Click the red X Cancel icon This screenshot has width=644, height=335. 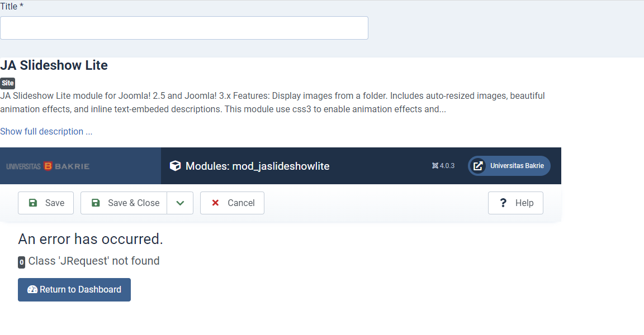click(x=215, y=203)
